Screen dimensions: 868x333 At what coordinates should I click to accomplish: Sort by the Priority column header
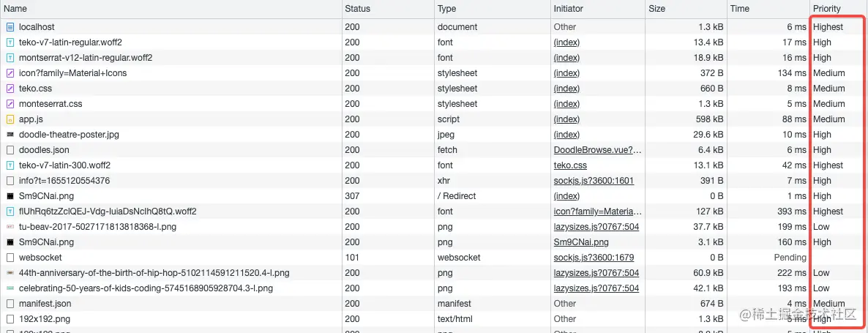827,9
